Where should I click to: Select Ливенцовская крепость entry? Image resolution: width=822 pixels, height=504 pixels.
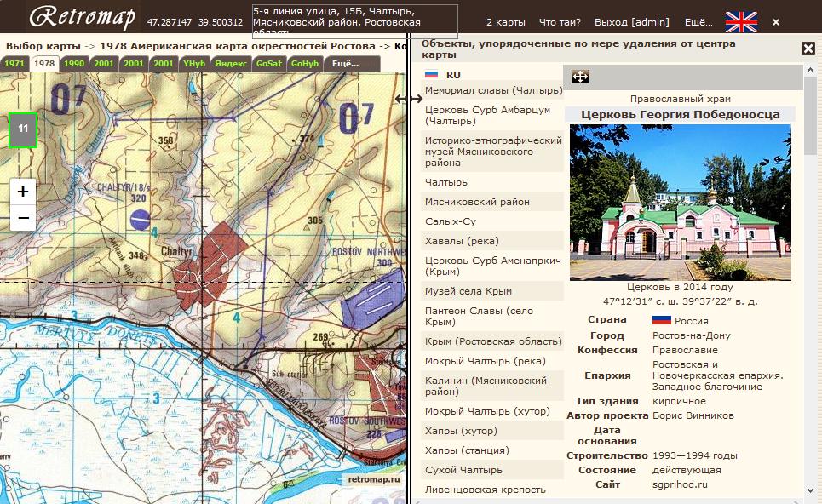point(493,490)
